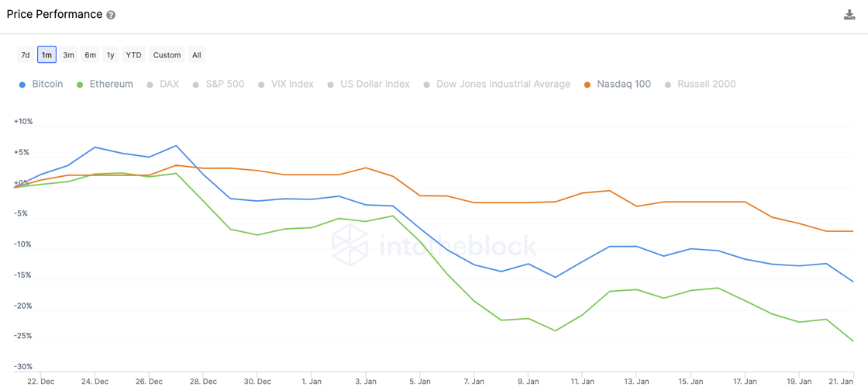868x391 pixels.
Task: Toggle the Ethereum series in legend
Action: (105, 85)
